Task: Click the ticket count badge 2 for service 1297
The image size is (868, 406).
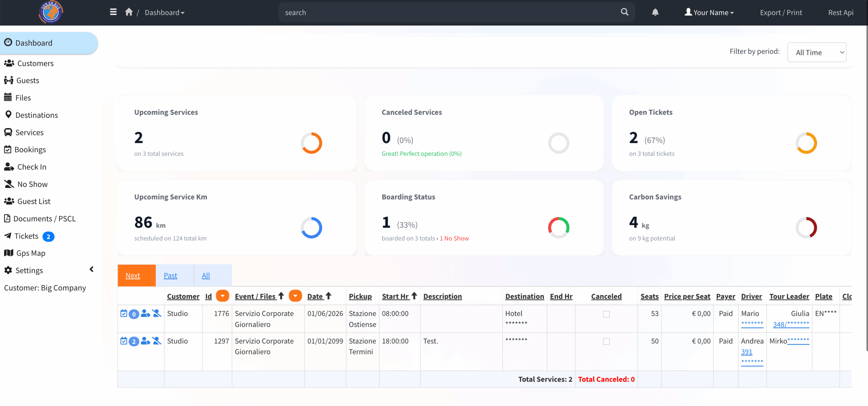Action: [134, 342]
